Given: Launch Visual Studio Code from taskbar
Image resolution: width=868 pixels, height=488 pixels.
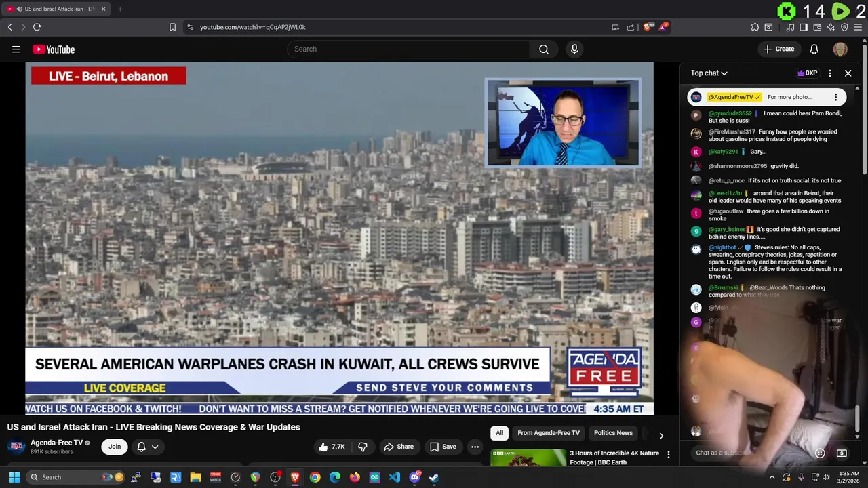Looking at the screenshot, I should pyautogui.click(x=395, y=477).
